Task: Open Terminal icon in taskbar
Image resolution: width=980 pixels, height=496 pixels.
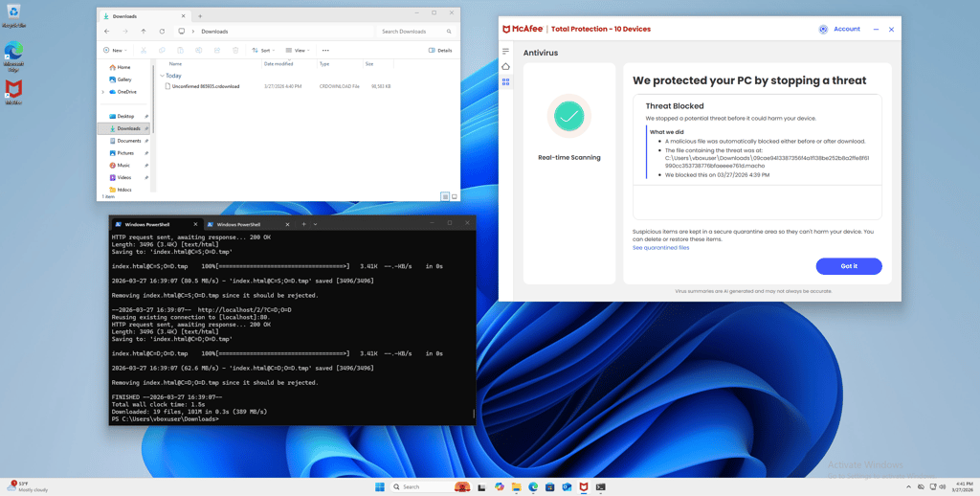Action: (600, 486)
